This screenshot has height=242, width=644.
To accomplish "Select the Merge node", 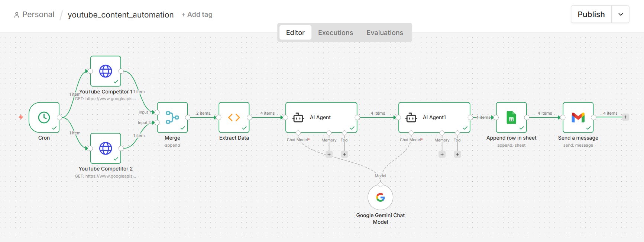I will pos(172,117).
